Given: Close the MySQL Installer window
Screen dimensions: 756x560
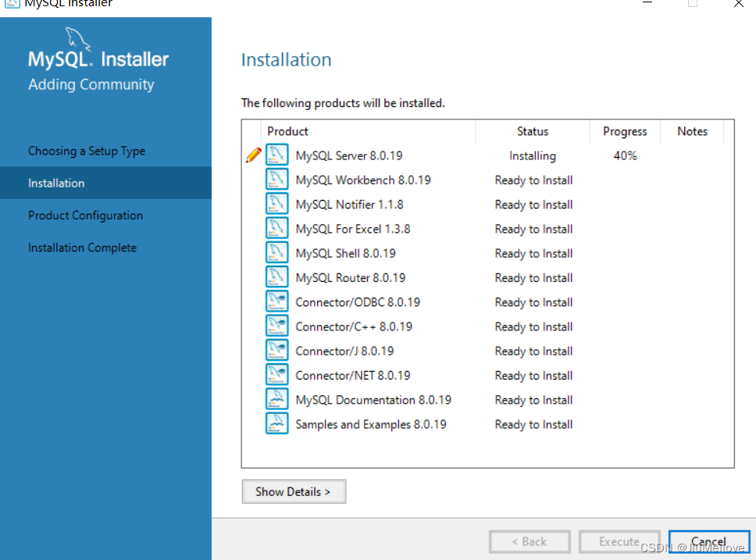Looking at the screenshot, I should pyautogui.click(x=738, y=3).
